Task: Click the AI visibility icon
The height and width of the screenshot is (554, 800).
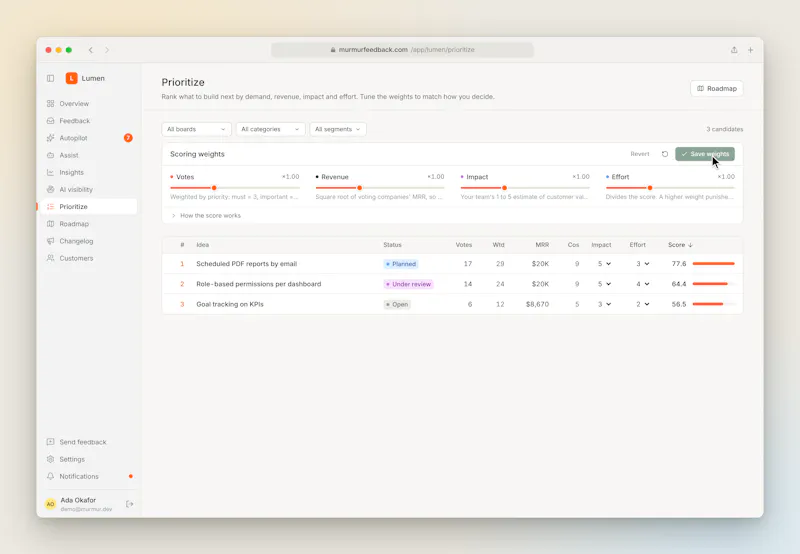Action: (51, 189)
